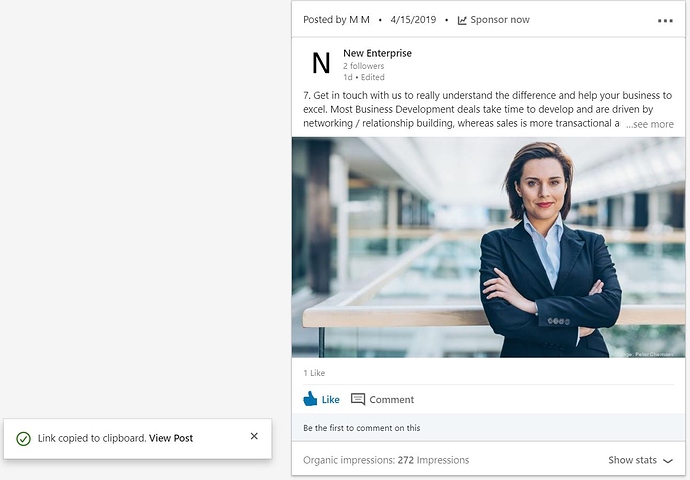This screenshot has width=690, height=480.
Task: Open the New Enterprise company name
Action: [x=377, y=53]
